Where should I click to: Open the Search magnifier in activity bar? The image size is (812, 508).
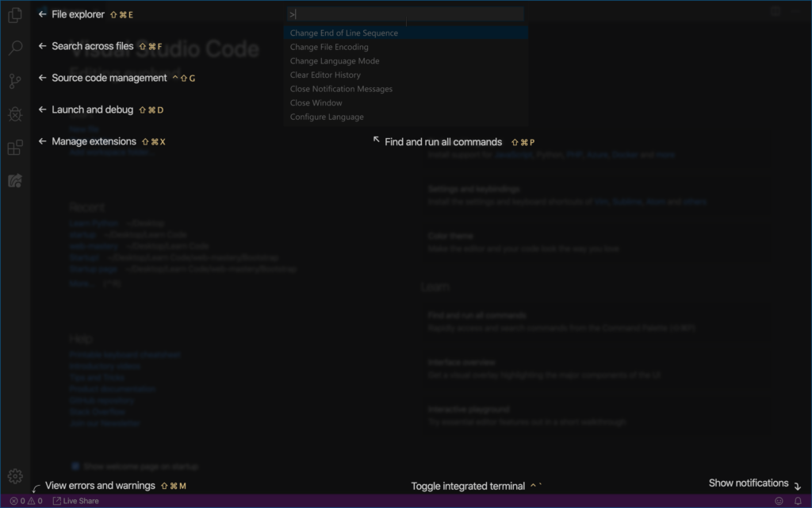15,48
